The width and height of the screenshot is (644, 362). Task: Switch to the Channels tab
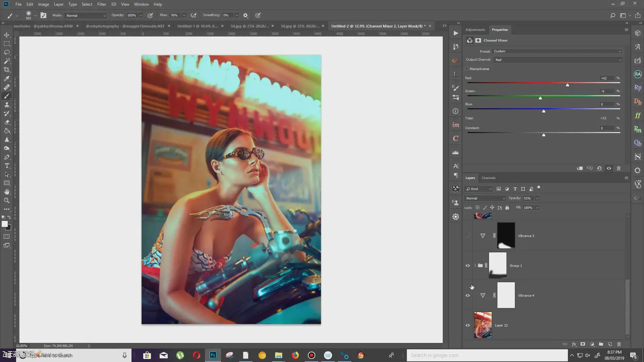488,178
